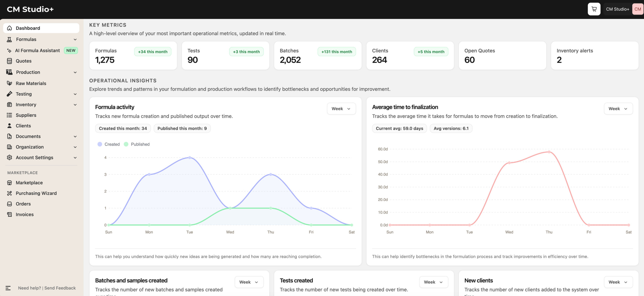644x296 pixels.
Task: Click the Raw Materials leaf icon
Action: coord(10,83)
